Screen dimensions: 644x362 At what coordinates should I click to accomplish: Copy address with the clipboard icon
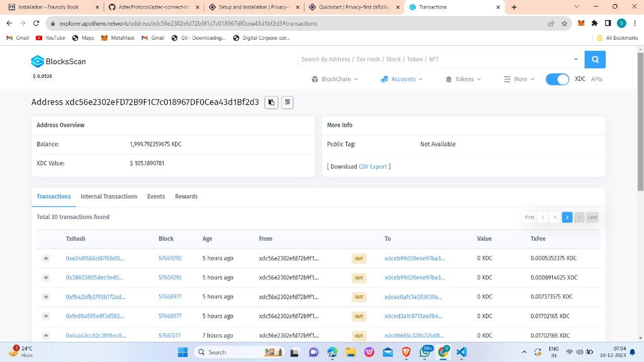[271, 103]
